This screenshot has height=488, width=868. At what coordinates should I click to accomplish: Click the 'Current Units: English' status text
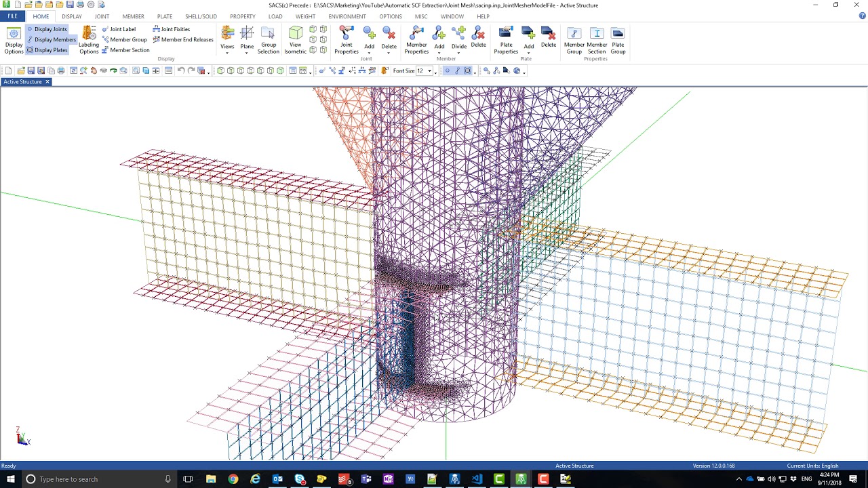[812, 466]
